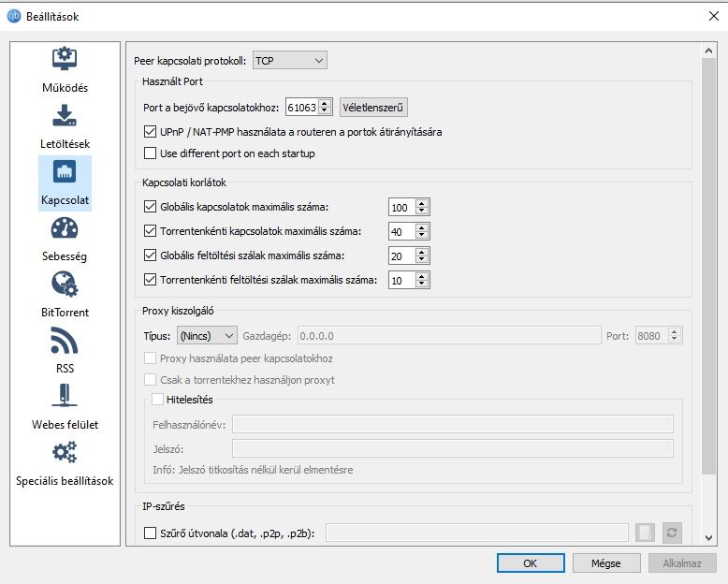728x584 pixels.
Task: Click the Működés label in sidebar
Action: point(65,87)
